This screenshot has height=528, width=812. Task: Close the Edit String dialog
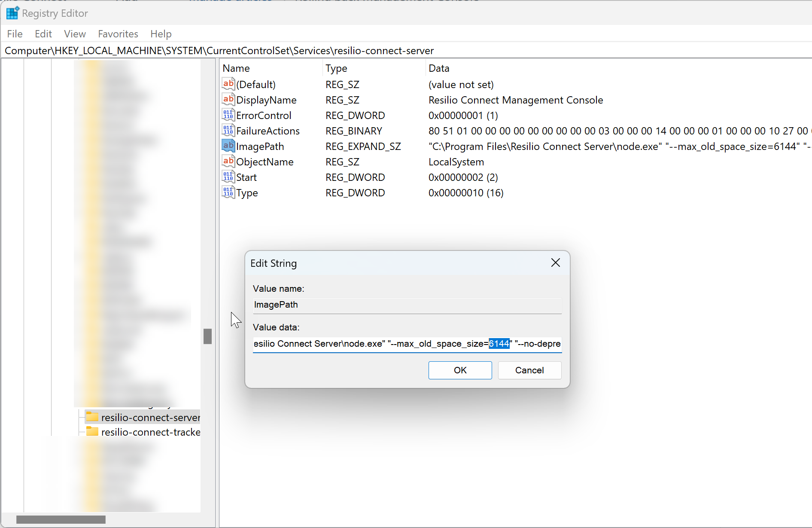(x=555, y=262)
